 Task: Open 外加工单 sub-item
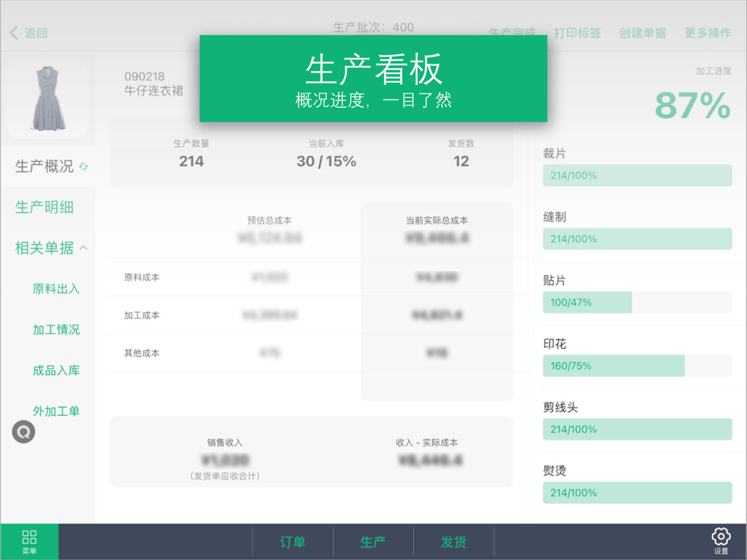[x=56, y=411]
